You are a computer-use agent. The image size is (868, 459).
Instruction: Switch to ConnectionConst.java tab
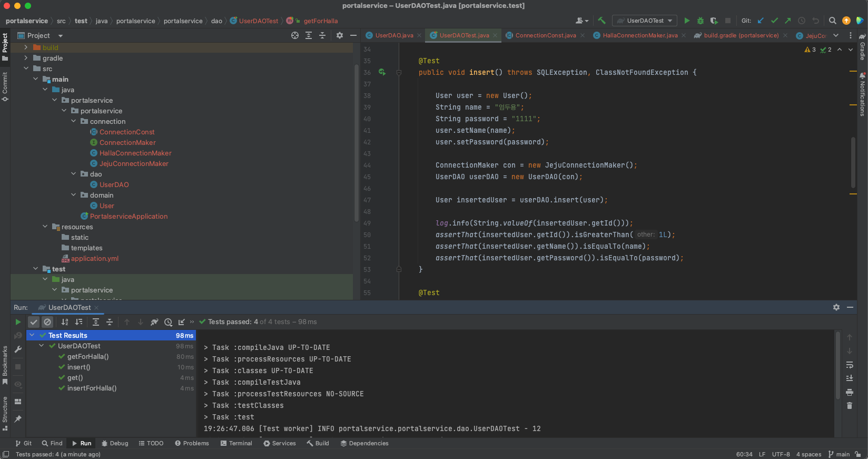tap(545, 35)
